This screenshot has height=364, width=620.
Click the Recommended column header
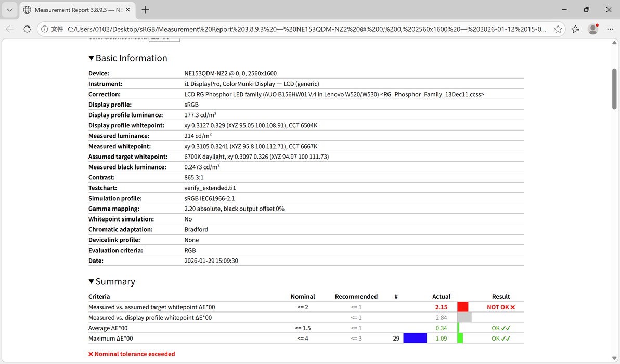[356, 297]
